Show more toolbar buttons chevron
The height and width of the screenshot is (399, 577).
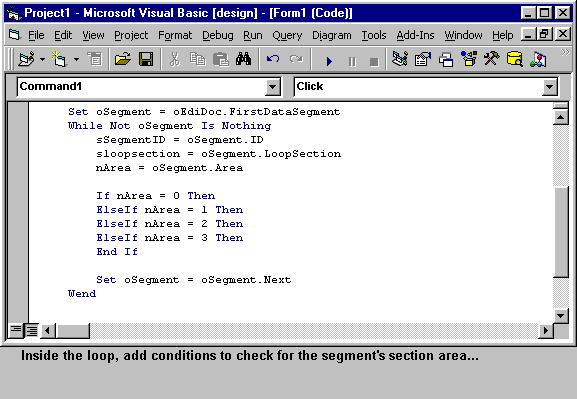(565, 52)
